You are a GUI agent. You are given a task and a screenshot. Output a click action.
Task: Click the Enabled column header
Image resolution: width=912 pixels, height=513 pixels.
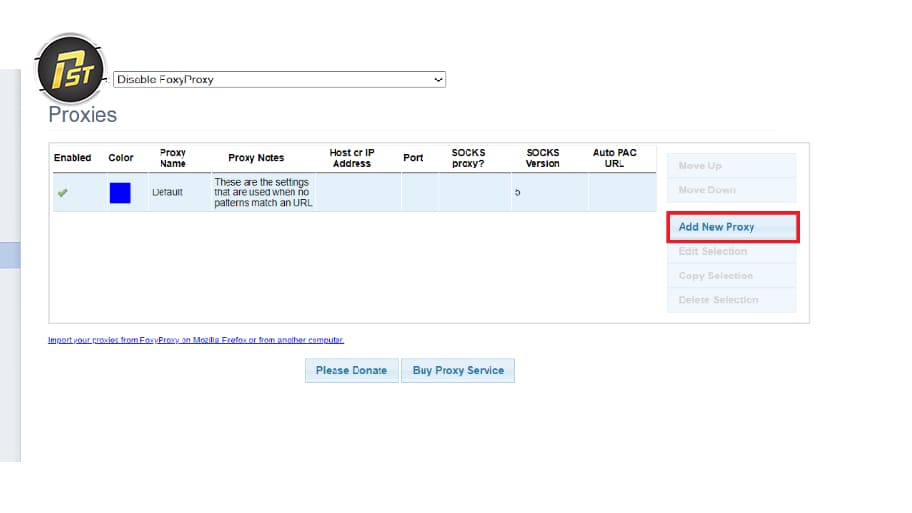73,158
